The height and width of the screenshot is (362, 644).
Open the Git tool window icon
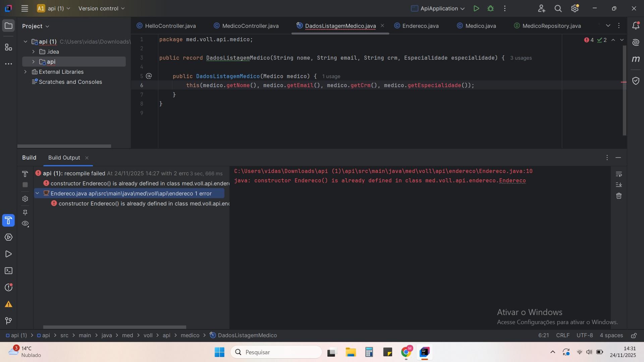(x=8, y=321)
